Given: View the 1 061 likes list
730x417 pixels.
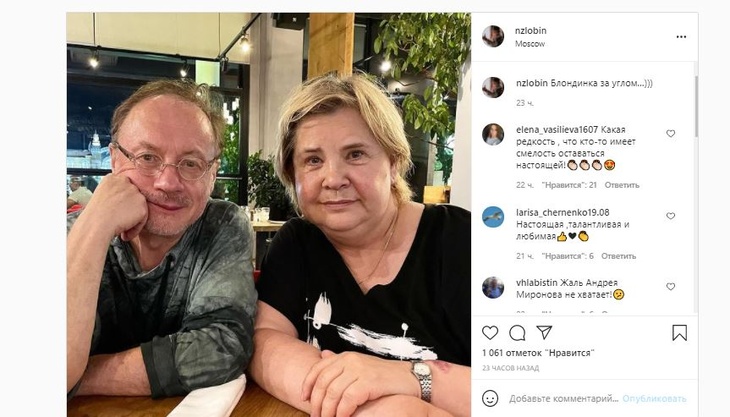Looking at the screenshot, I should [x=538, y=353].
